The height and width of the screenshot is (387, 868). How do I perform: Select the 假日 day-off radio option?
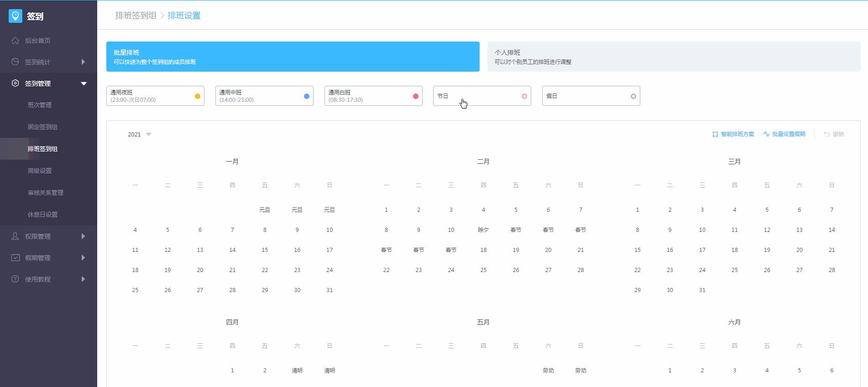[633, 96]
